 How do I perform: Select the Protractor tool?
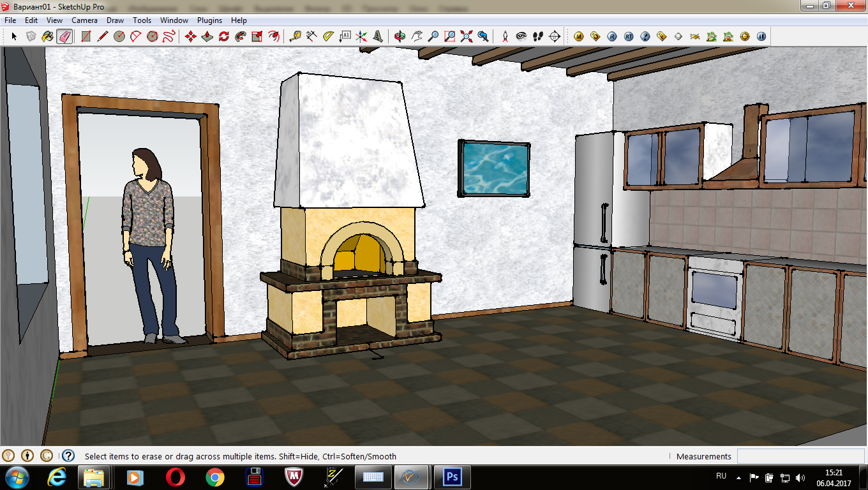(328, 36)
